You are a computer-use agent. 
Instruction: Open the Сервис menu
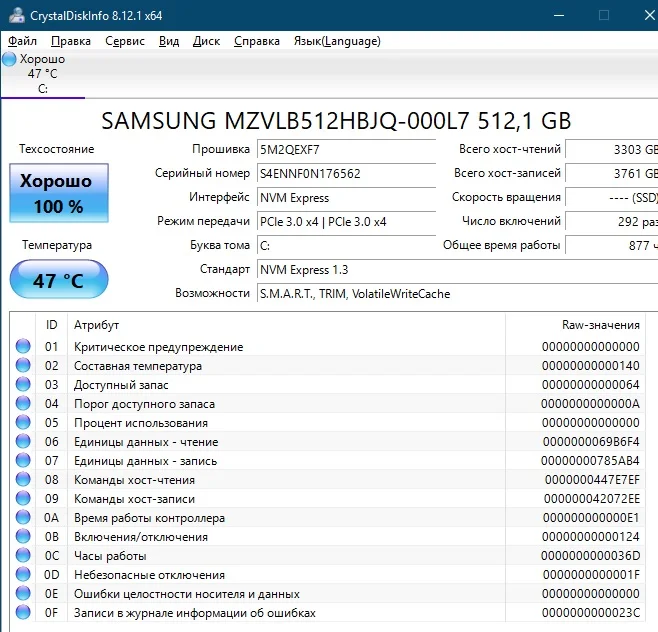[125, 41]
